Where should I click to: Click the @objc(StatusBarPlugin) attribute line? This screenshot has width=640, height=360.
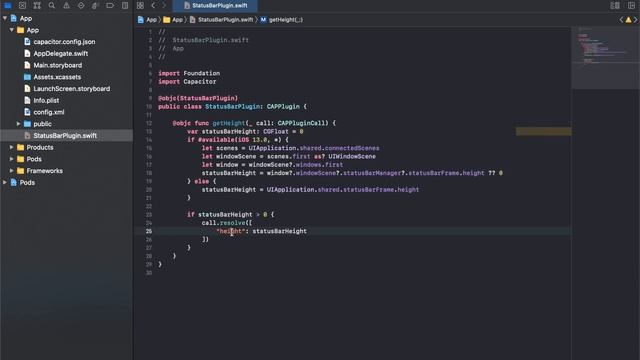(198, 98)
